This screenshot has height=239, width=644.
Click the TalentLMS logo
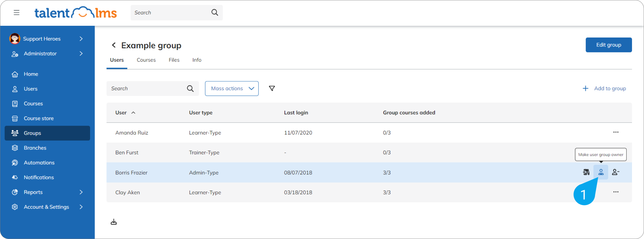click(76, 13)
